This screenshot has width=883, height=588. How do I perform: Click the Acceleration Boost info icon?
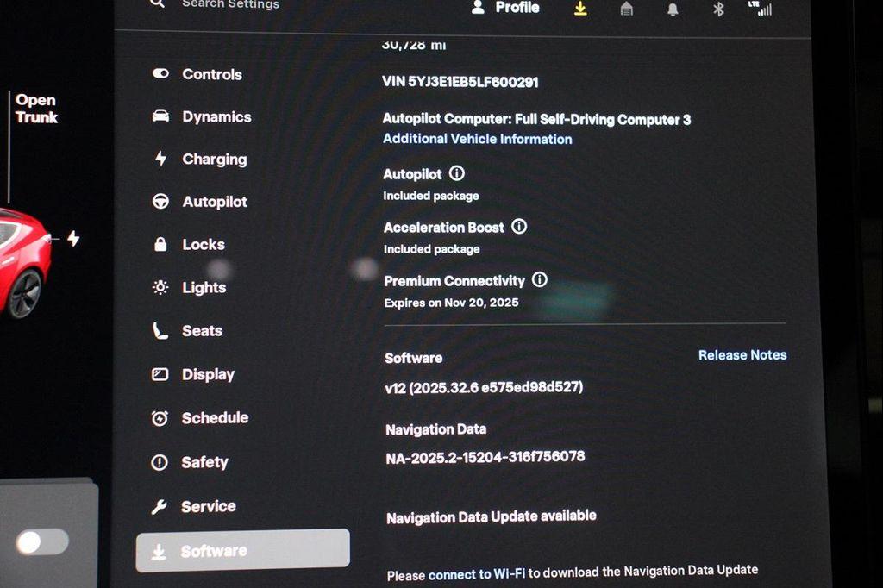[x=518, y=227]
